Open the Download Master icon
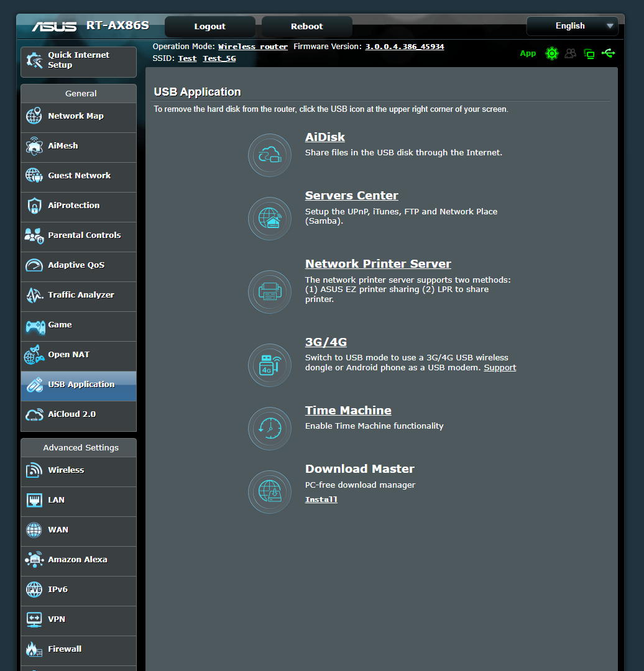This screenshot has height=671, width=644. tap(269, 491)
